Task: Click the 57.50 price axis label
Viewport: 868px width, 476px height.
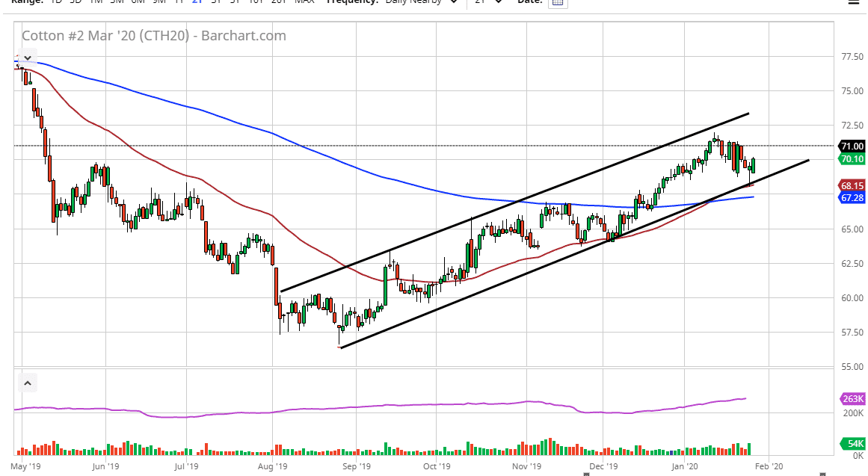Action: point(852,332)
